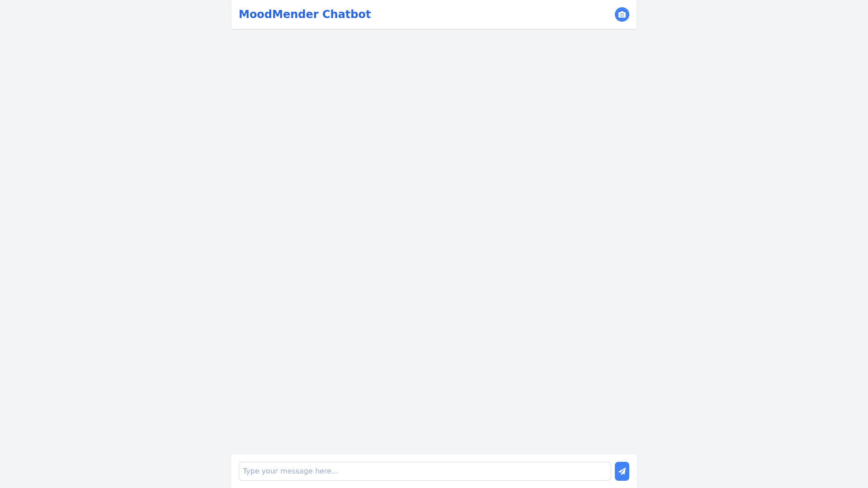
Task: Click the MoodMender Chatbot title
Action: (x=305, y=14)
